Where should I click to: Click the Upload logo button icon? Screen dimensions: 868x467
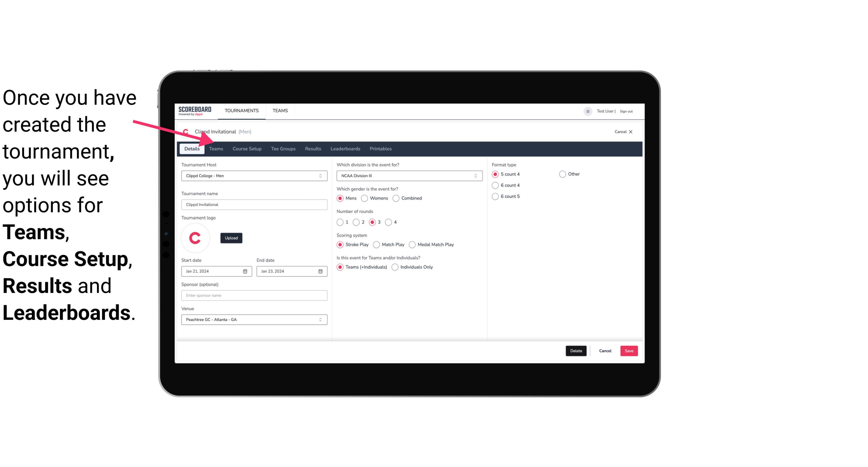[231, 238]
